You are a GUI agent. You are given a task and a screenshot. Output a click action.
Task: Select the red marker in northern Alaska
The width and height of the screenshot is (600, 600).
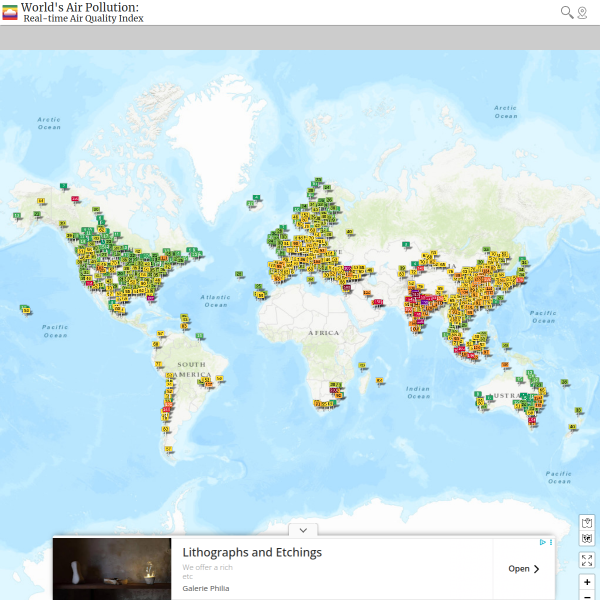point(75,199)
